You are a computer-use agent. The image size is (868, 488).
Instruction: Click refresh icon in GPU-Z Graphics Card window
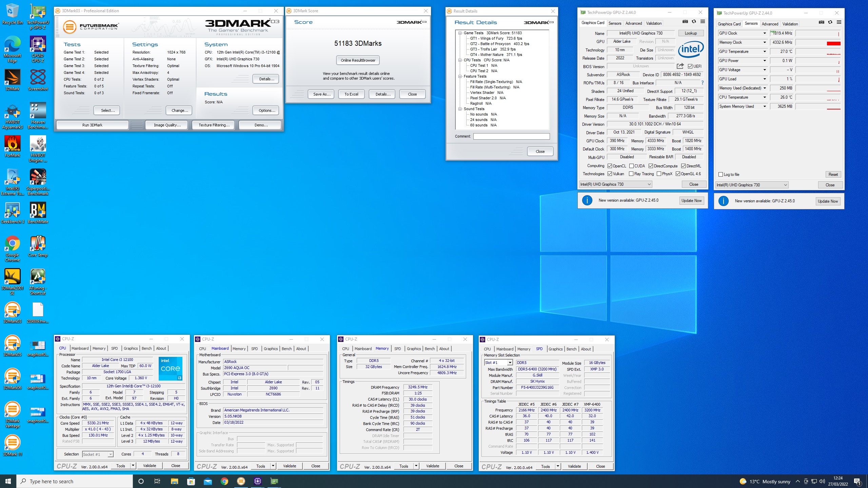pyautogui.click(x=694, y=22)
